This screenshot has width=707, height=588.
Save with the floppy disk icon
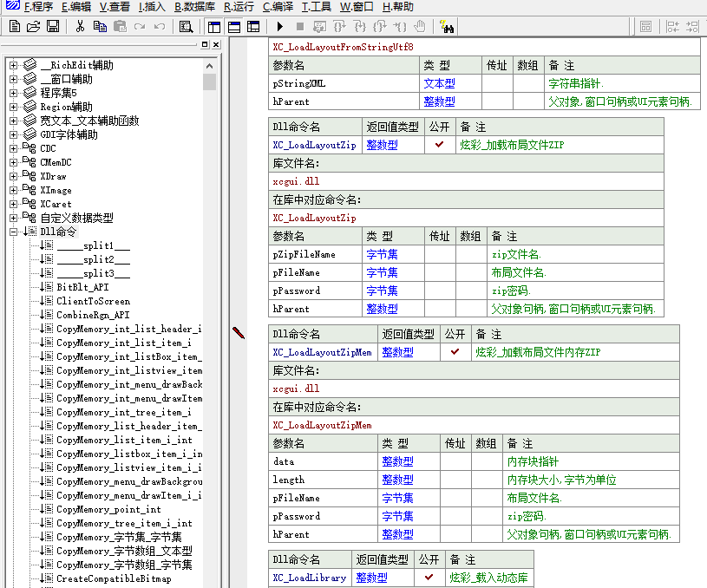point(53,27)
